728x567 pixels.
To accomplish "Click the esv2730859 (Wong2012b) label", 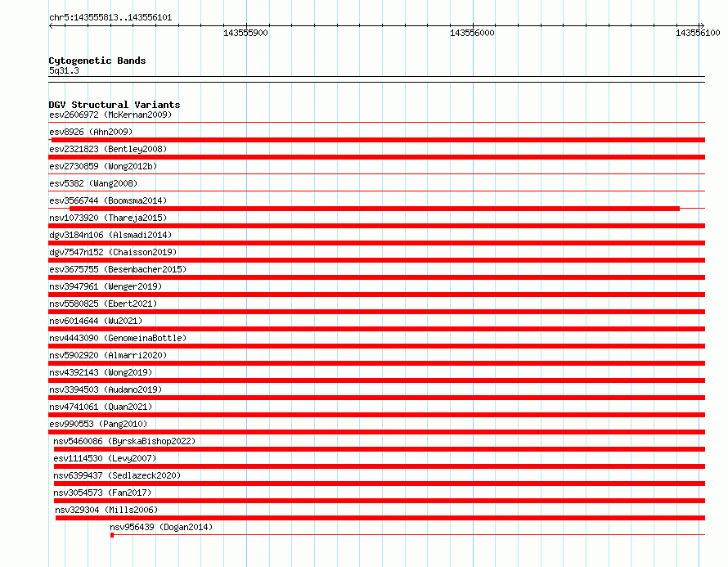I will point(103,166).
